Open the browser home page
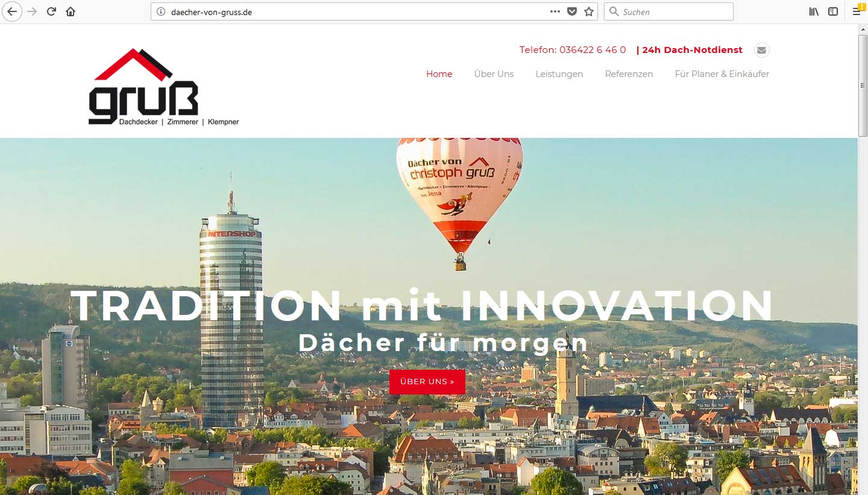The width and height of the screenshot is (868, 495). tap(71, 11)
